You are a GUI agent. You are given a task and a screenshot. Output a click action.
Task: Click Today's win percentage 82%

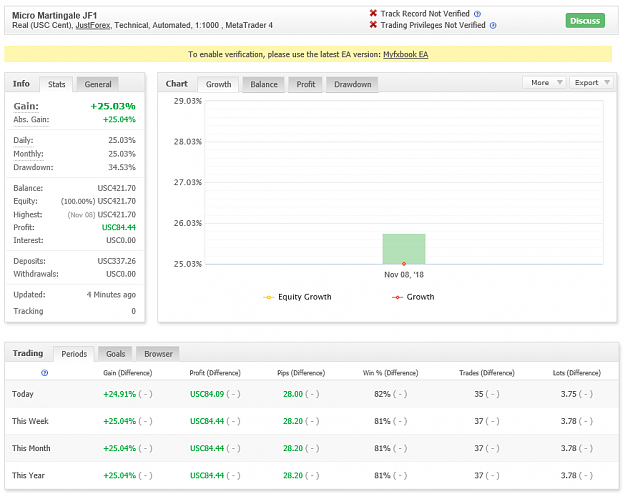(x=382, y=394)
